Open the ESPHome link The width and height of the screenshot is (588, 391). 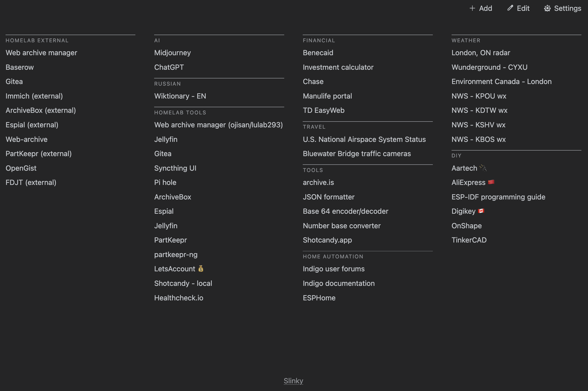pyautogui.click(x=319, y=298)
